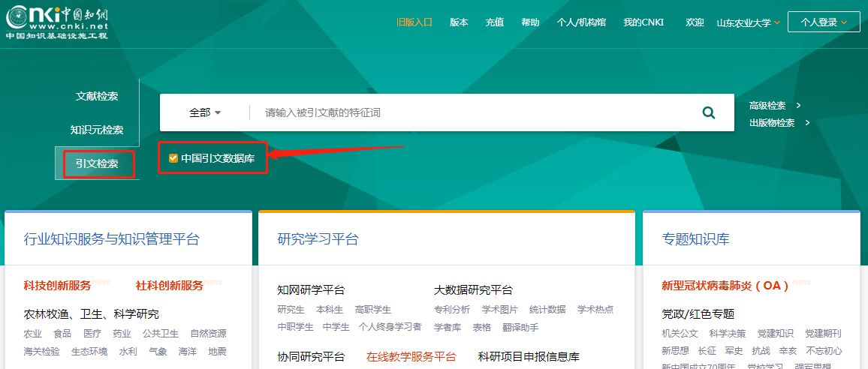Open the 全部 field dropdown
The image size is (868, 369).
(x=205, y=112)
